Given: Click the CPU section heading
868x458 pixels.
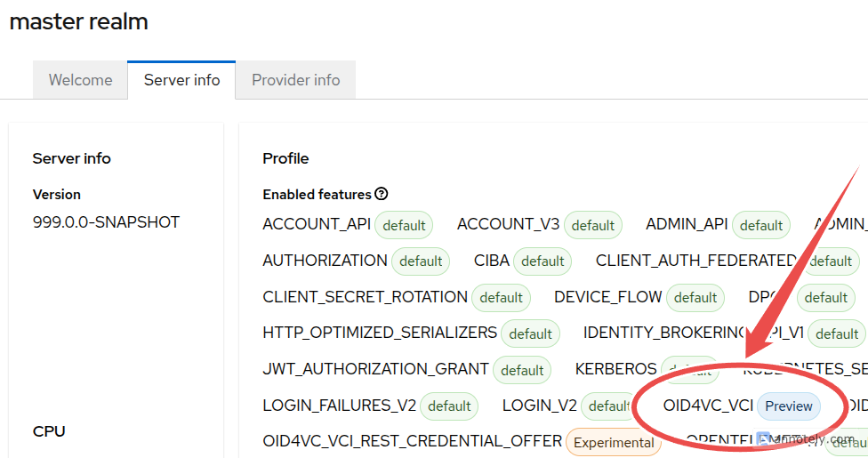Looking at the screenshot, I should pos(49,431).
